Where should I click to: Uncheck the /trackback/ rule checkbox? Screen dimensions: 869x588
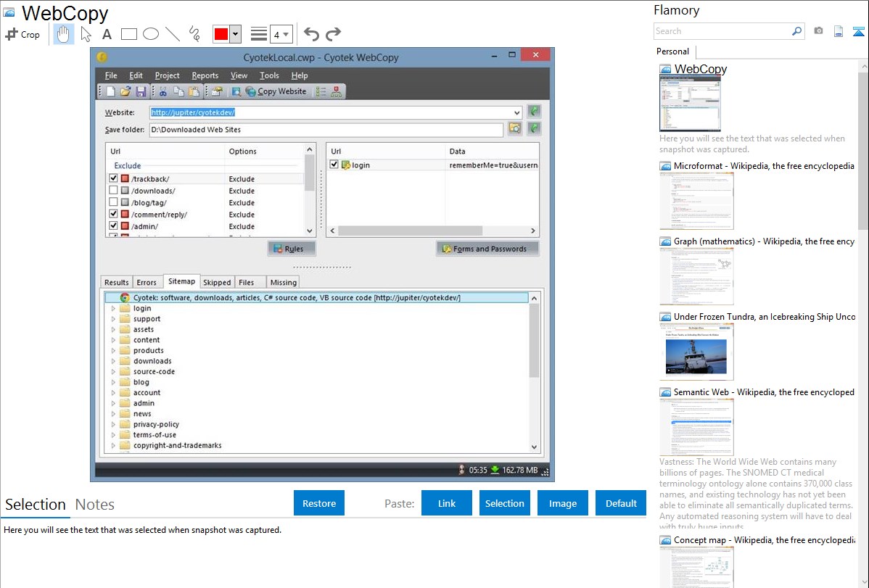pos(114,178)
